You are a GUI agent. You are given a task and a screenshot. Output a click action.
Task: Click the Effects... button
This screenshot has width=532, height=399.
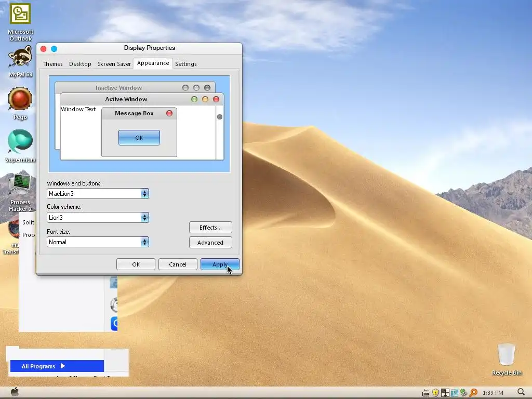point(210,228)
